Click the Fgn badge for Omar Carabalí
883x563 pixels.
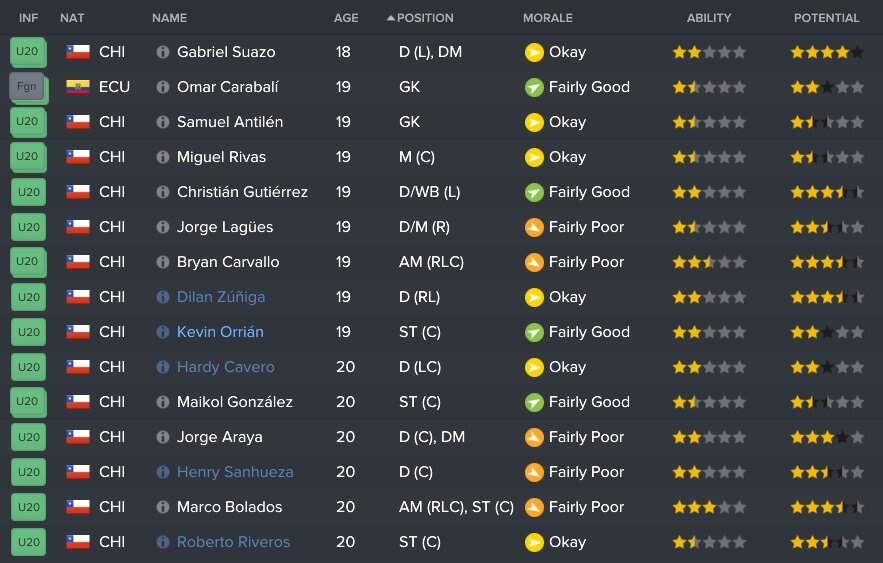(x=27, y=87)
